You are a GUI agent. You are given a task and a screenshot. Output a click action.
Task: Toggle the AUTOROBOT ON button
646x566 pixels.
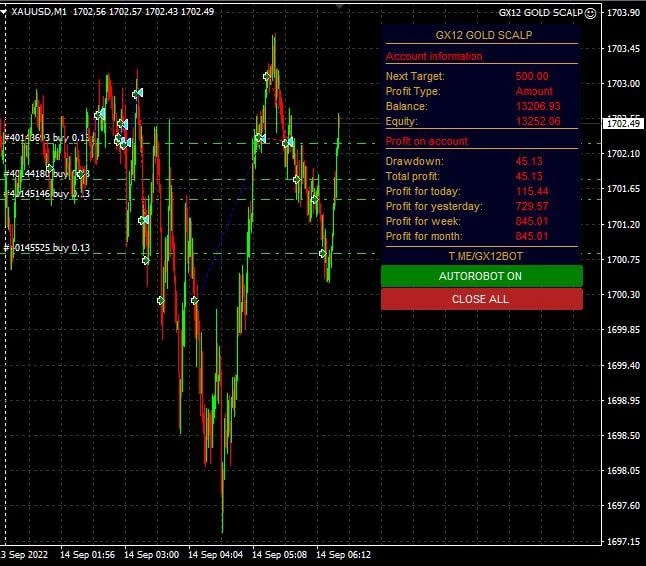tap(481, 276)
